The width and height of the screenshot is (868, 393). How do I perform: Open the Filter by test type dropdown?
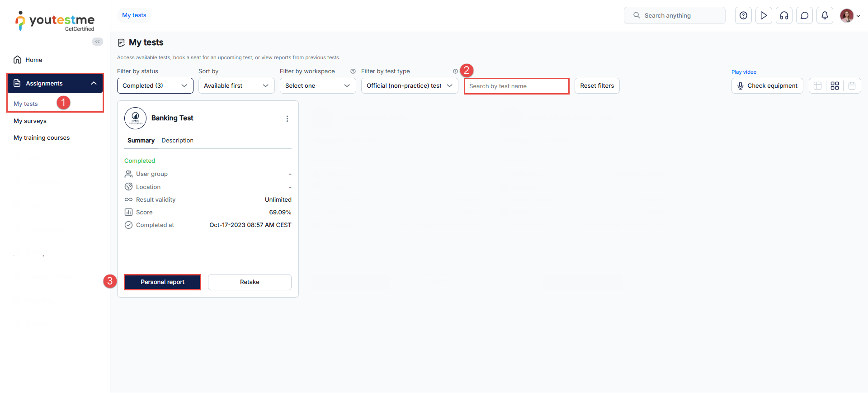tap(409, 85)
